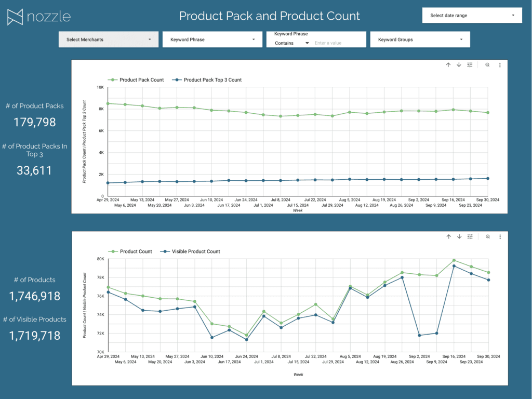This screenshot has width=532, height=399.
Task: Change the Contains match type dropdown
Action: [291, 43]
